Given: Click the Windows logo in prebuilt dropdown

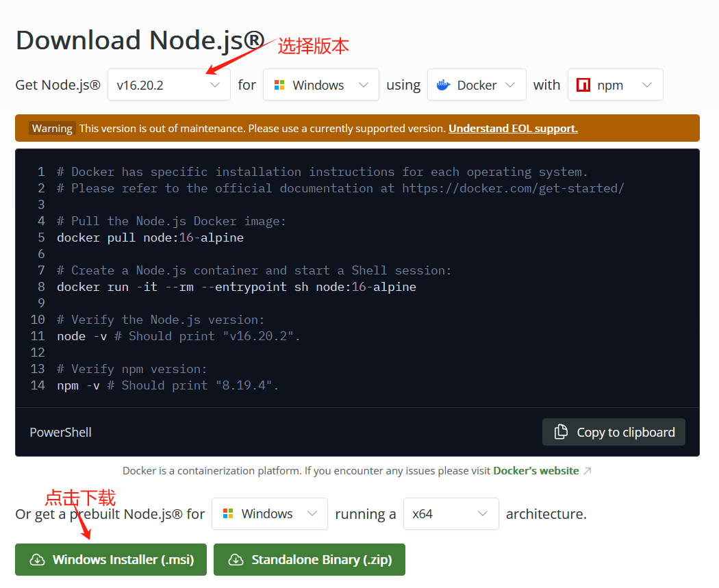Looking at the screenshot, I should 228,514.
